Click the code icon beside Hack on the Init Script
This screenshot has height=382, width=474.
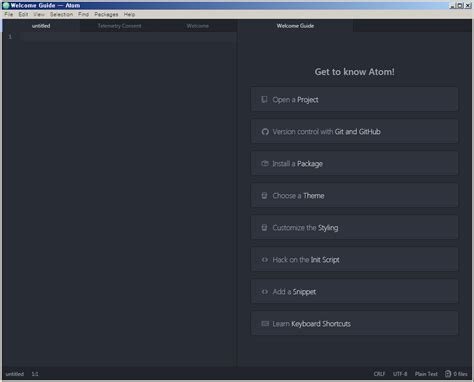pos(265,259)
